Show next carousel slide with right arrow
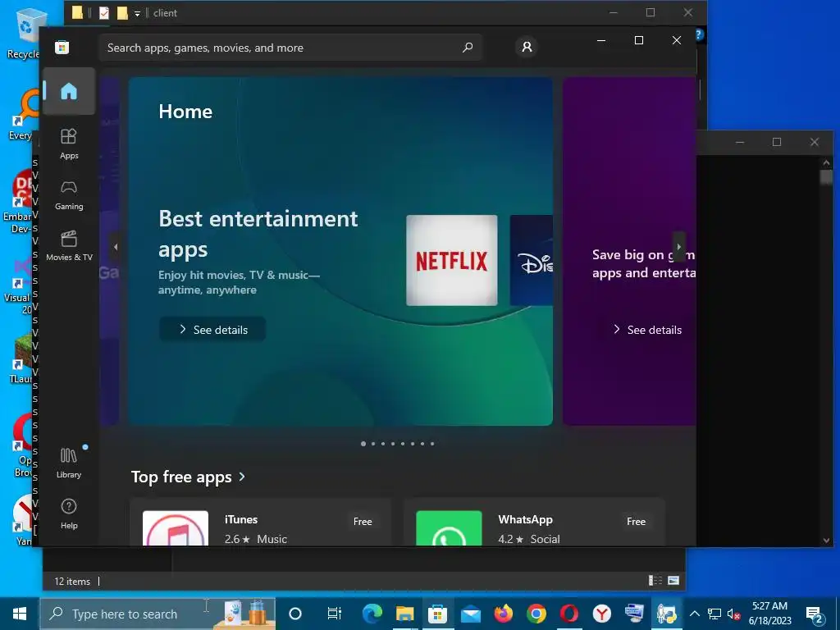Image resolution: width=840 pixels, height=630 pixels. (x=678, y=247)
